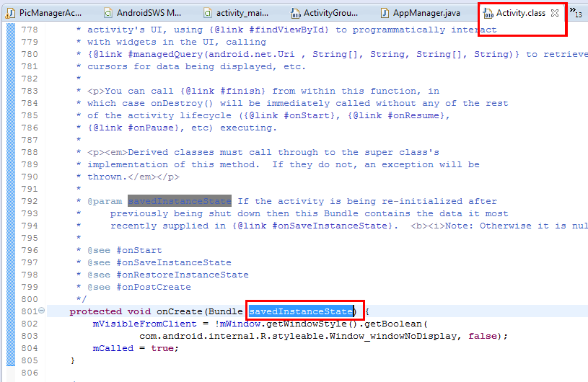This screenshot has width=588, height=382.
Task: Click the layout file icon on activity_mai... tab
Action: [x=207, y=14]
